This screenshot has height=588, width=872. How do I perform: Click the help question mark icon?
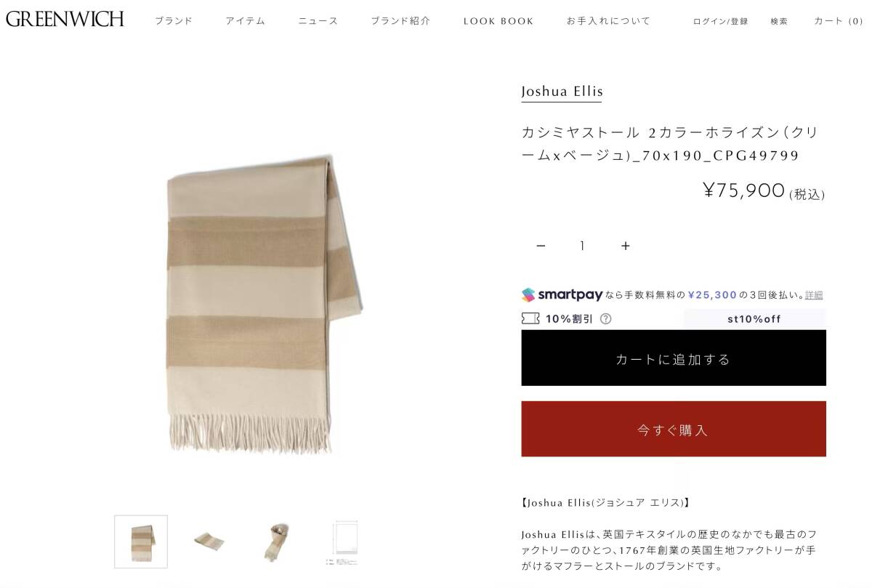[606, 318]
